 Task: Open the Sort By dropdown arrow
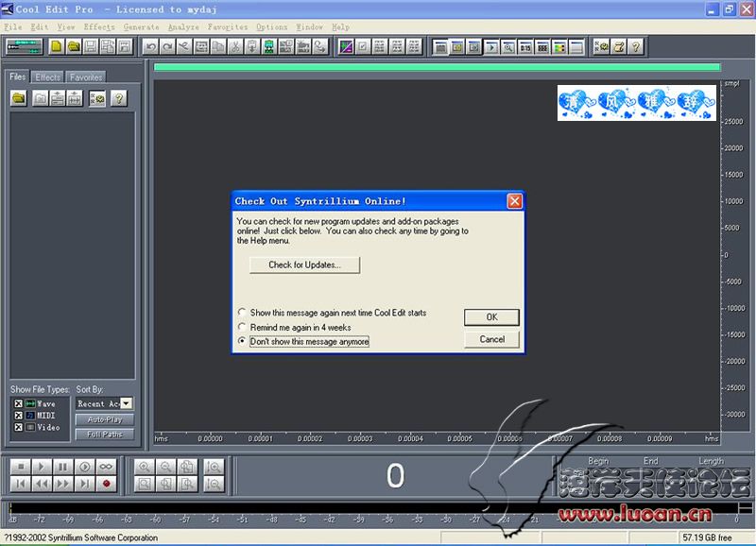tap(127, 402)
